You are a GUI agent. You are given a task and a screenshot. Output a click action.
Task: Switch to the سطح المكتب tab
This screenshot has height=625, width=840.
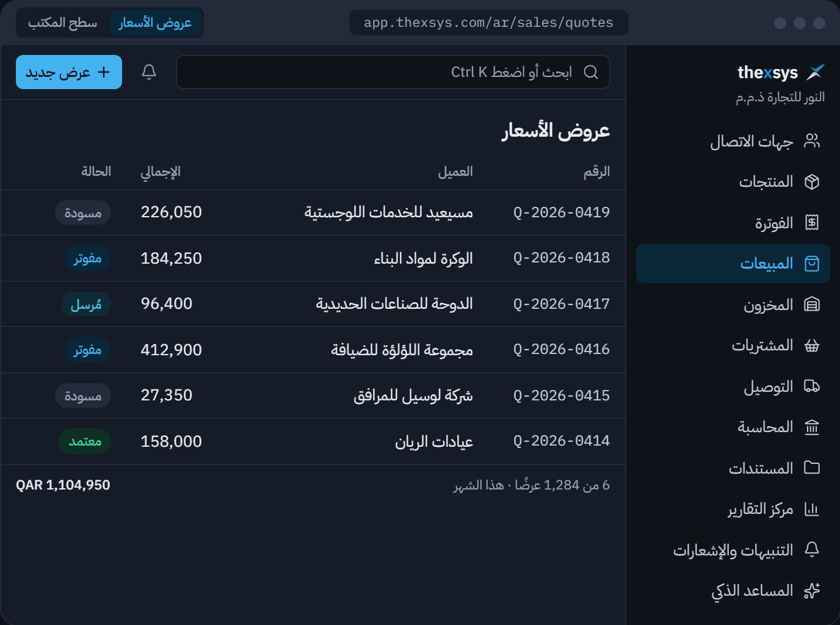pyautogui.click(x=62, y=23)
